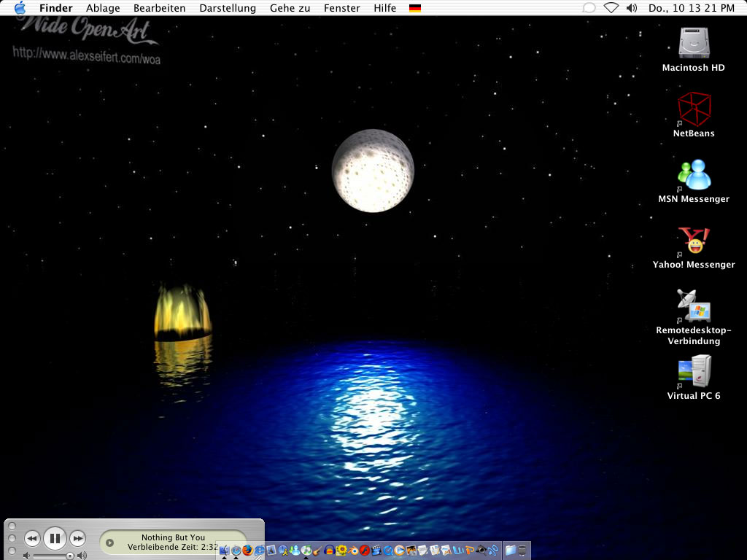Click the small arrow in iTunes display
This screenshot has height=560, width=747.
click(109, 542)
